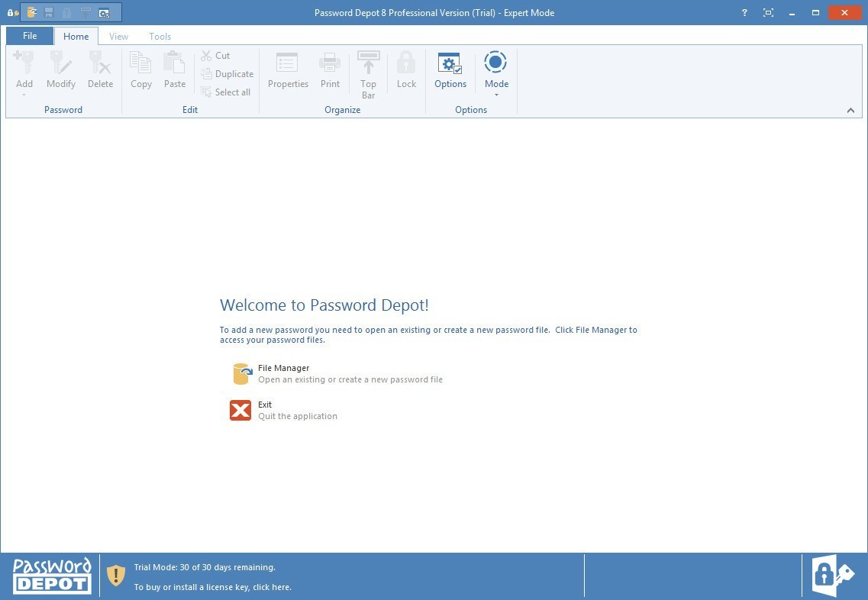Toggle full screen via the title bar icon
Viewport: 868px width, 600px height.
coord(769,12)
